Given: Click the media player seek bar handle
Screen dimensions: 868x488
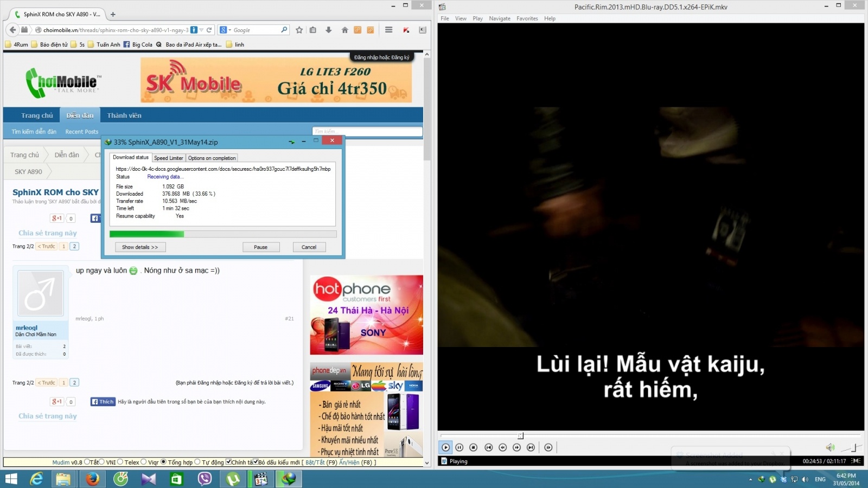Looking at the screenshot, I should (520, 435).
